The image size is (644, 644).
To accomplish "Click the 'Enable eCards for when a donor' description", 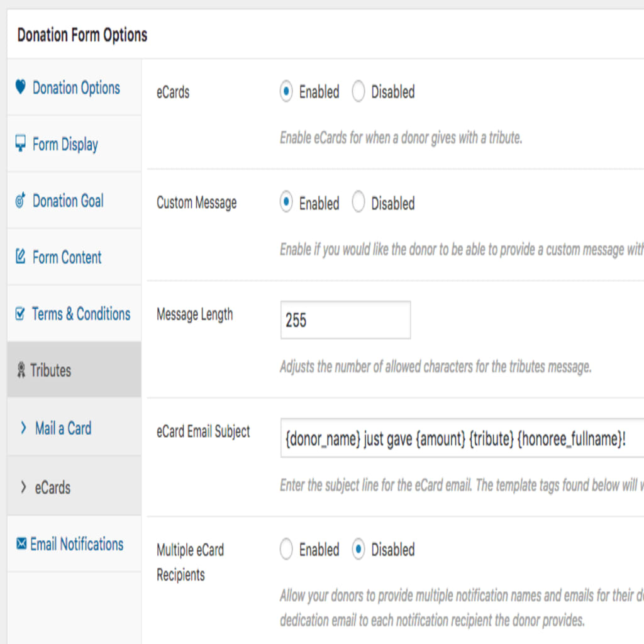I will click(x=401, y=138).
